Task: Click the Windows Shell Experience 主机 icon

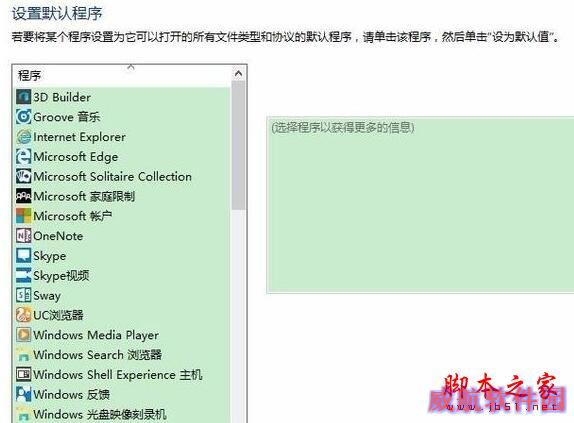Action: [x=23, y=374]
